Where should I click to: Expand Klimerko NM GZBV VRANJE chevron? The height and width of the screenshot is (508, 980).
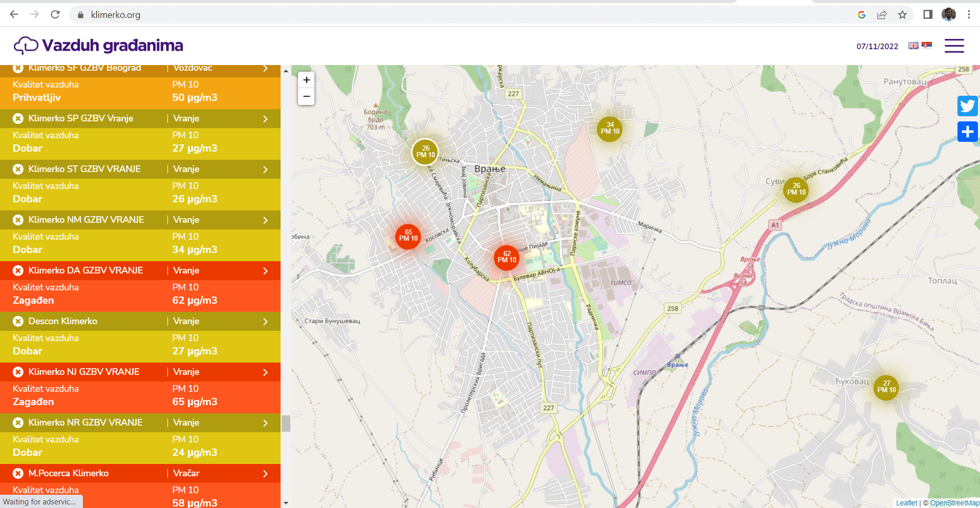265,220
